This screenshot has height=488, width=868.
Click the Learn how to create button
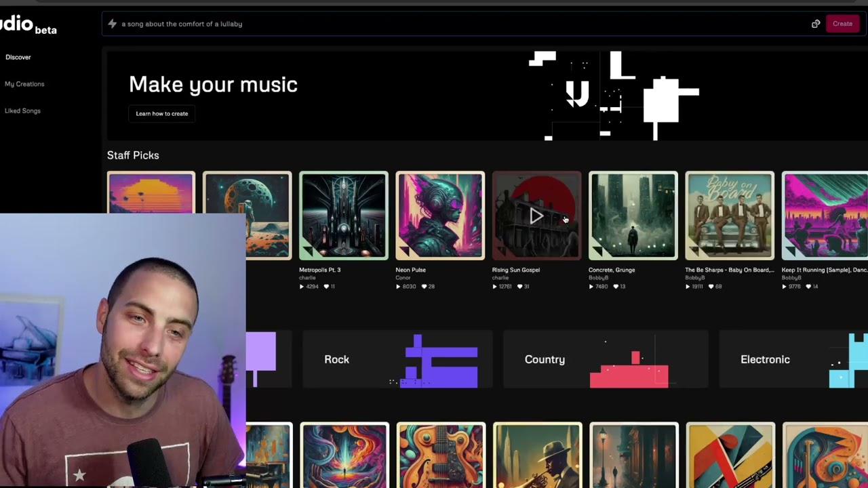tap(162, 113)
